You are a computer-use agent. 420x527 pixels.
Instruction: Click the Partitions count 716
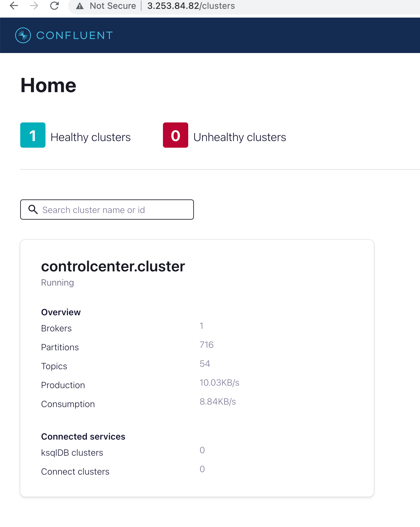[207, 345]
